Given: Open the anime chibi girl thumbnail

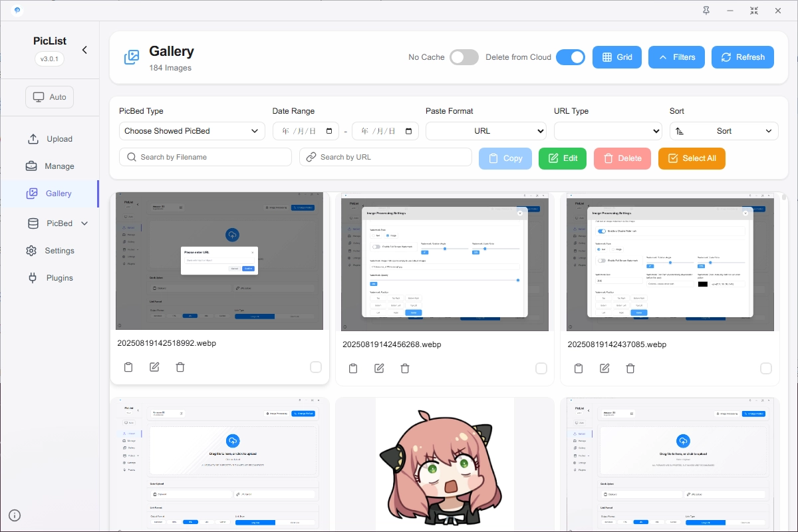Looking at the screenshot, I should (445, 465).
